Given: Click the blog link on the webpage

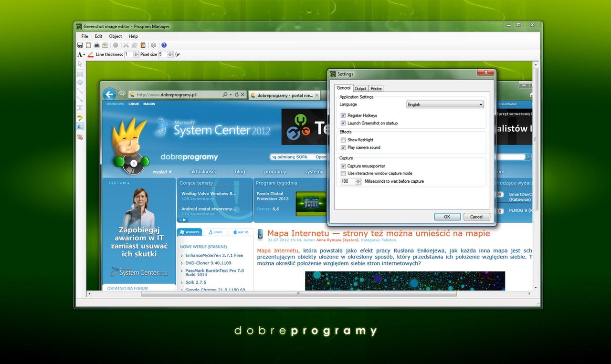Looking at the screenshot, I should pyautogui.click(x=240, y=172).
